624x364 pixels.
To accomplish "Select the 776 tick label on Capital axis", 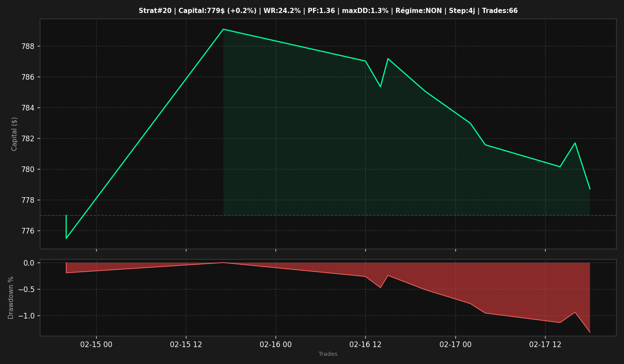I will [x=28, y=231].
